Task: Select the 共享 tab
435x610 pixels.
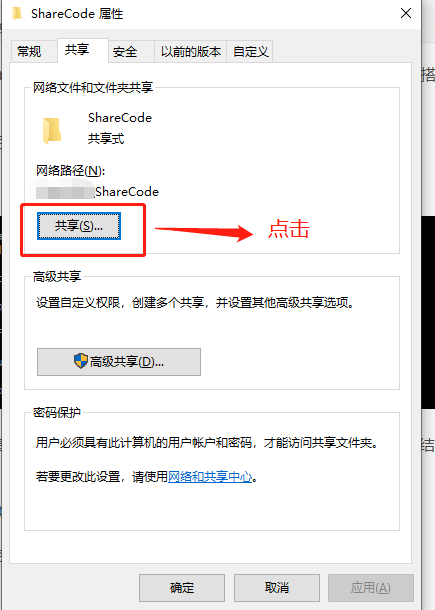Action: [x=77, y=50]
